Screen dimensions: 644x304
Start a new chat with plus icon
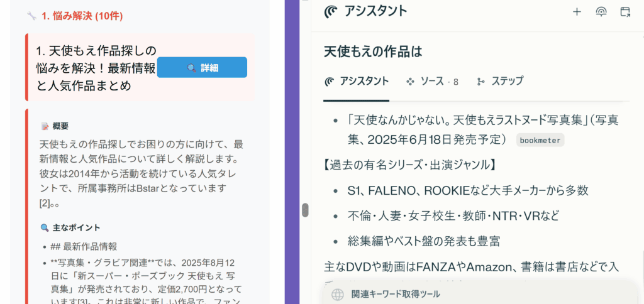[x=577, y=12]
